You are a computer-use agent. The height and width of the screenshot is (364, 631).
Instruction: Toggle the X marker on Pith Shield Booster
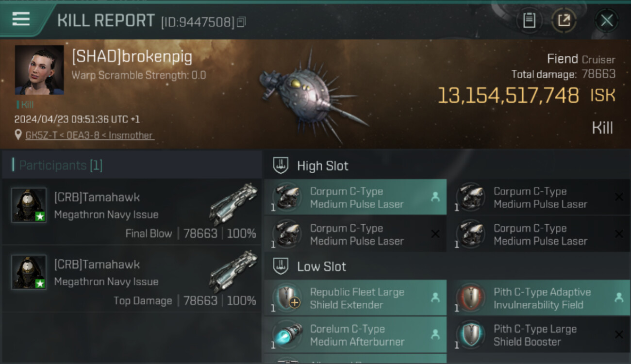pyautogui.click(x=619, y=334)
